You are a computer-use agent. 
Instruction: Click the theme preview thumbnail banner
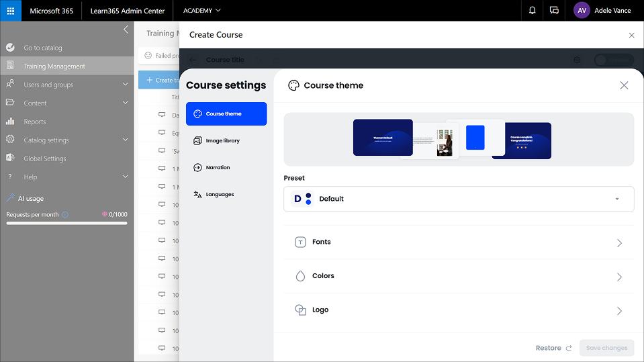click(x=459, y=139)
